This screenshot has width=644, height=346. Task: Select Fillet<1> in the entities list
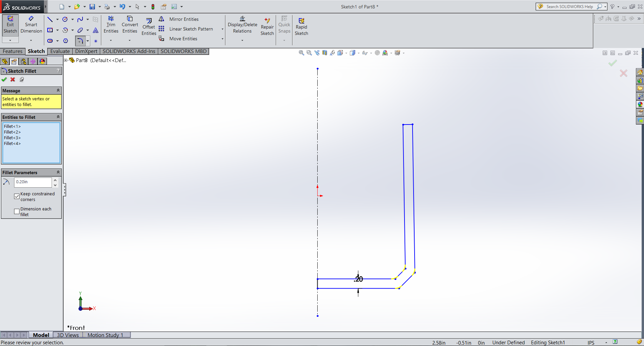point(12,126)
